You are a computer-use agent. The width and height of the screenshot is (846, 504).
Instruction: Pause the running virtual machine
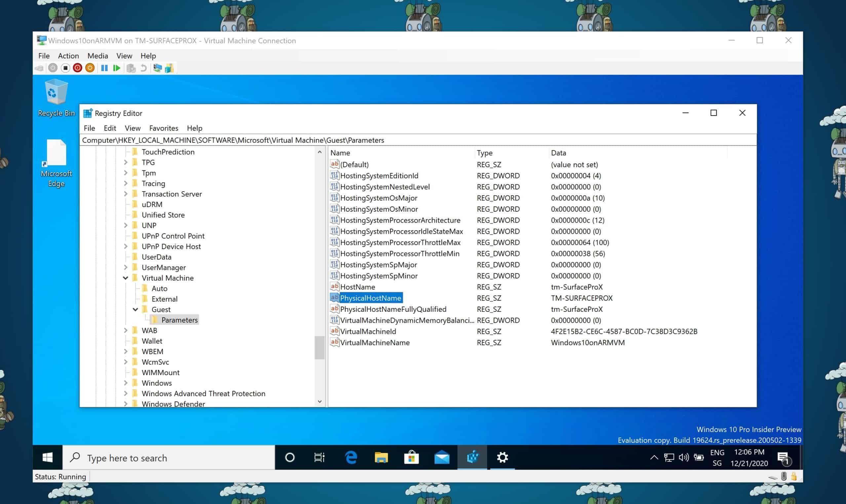coord(104,68)
